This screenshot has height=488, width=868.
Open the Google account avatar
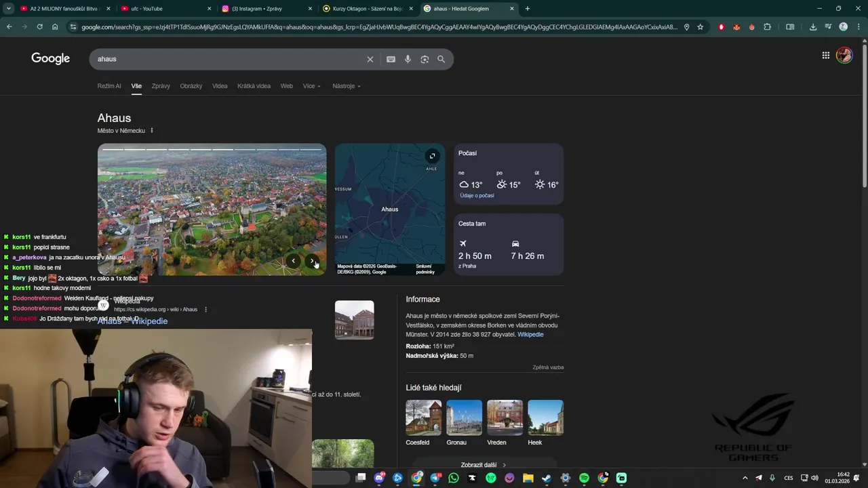(844, 56)
